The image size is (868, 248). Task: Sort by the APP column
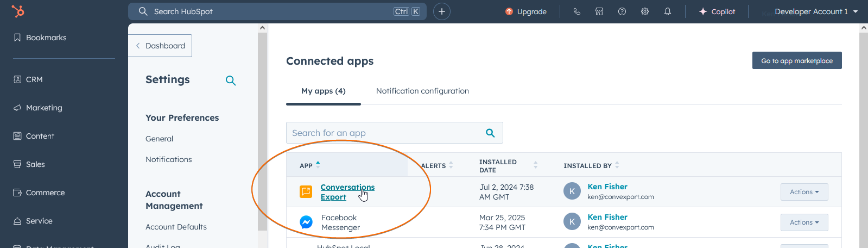point(310,165)
